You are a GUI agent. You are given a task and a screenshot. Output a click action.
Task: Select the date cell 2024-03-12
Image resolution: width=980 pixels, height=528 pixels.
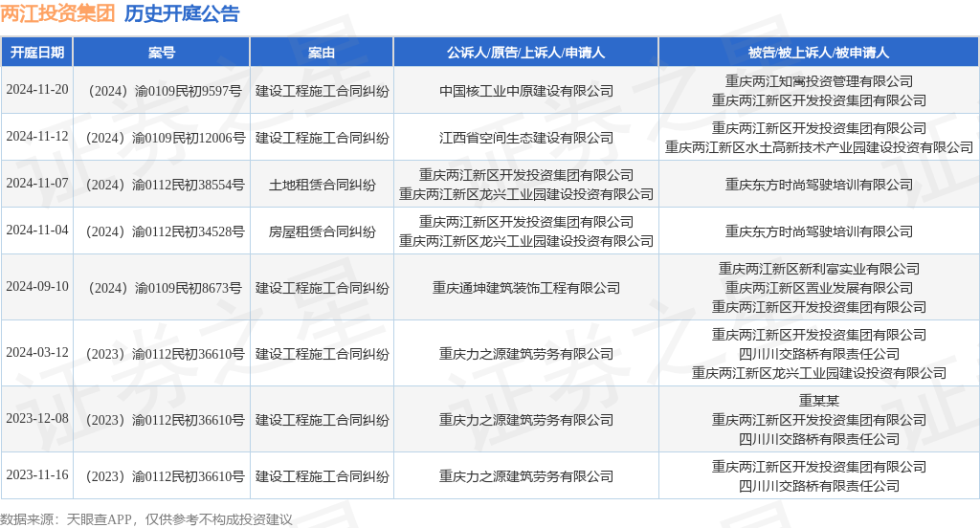point(37,352)
